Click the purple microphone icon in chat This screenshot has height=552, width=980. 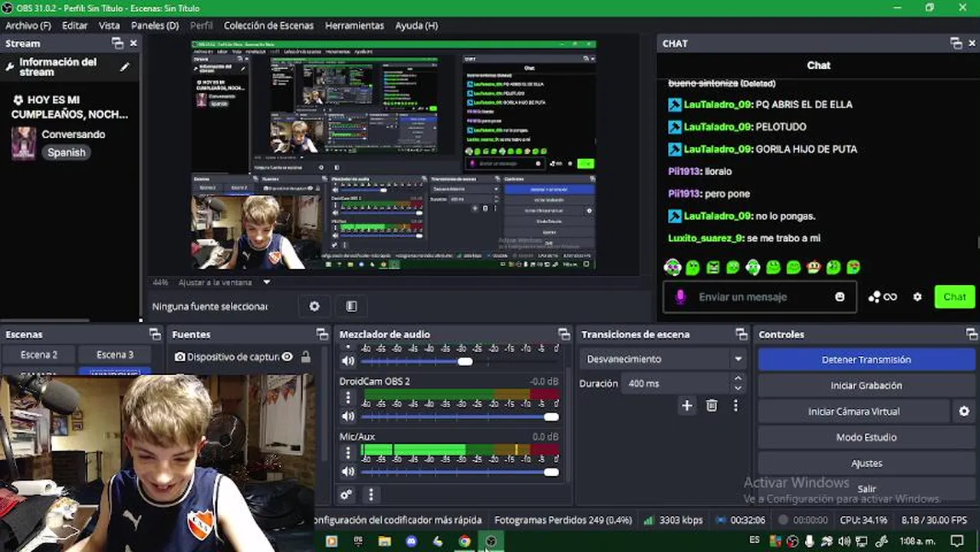(x=679, y=297)
